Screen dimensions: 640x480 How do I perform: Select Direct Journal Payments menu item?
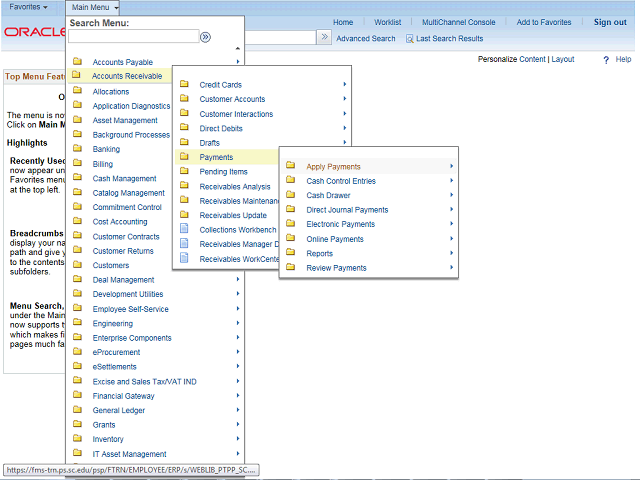coord(347,210)
